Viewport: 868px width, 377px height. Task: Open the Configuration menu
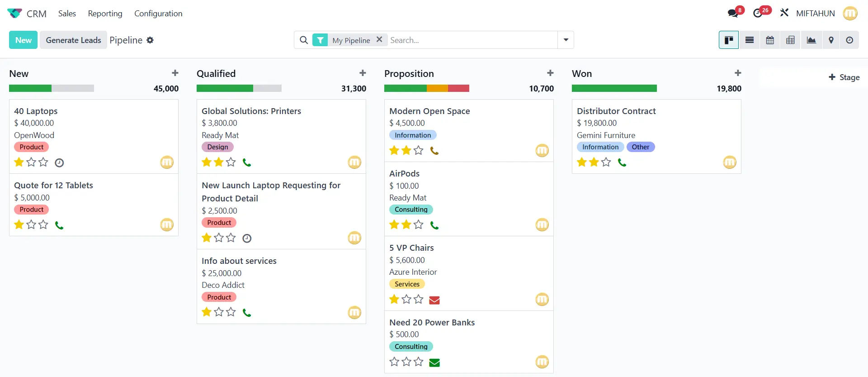tap(158, 14)
